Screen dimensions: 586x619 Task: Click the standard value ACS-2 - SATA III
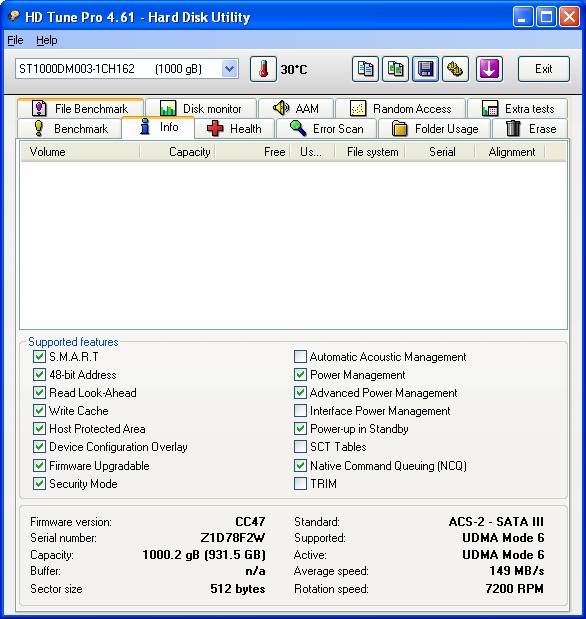point(496,521)
